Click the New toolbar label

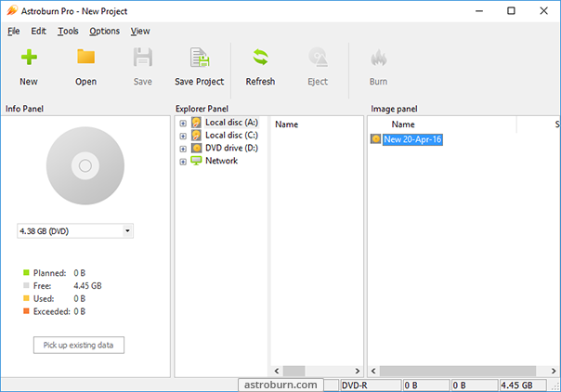[29, 82]
